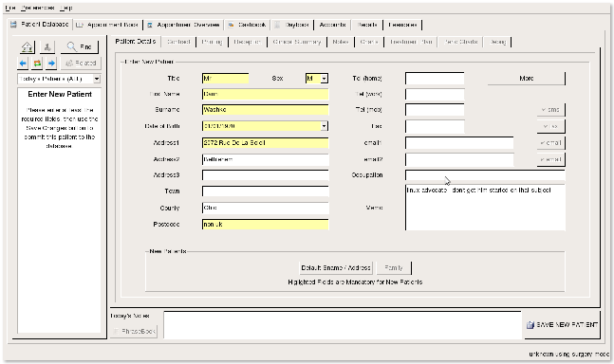Click 'Highlighted Fields are Mandatory' text
The width and height of the screenshot is (614, 364).
coord(355,282)
